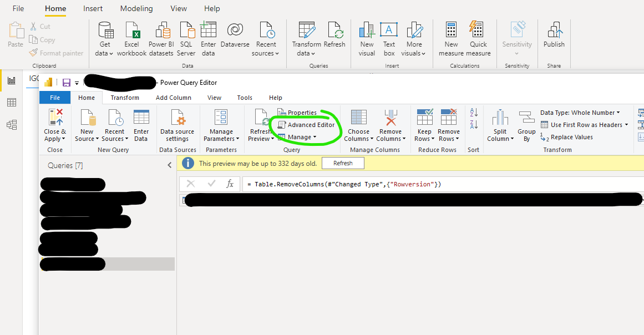Screen dimensions: 644x335
Task: Click Paste in Clipboard group
Action: point(16,35)
